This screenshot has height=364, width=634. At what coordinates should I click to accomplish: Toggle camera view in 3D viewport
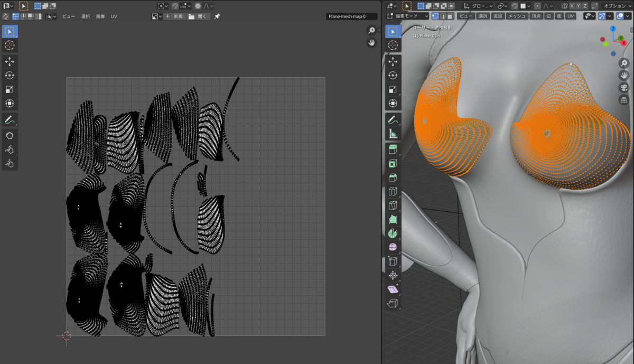[624, 88]
